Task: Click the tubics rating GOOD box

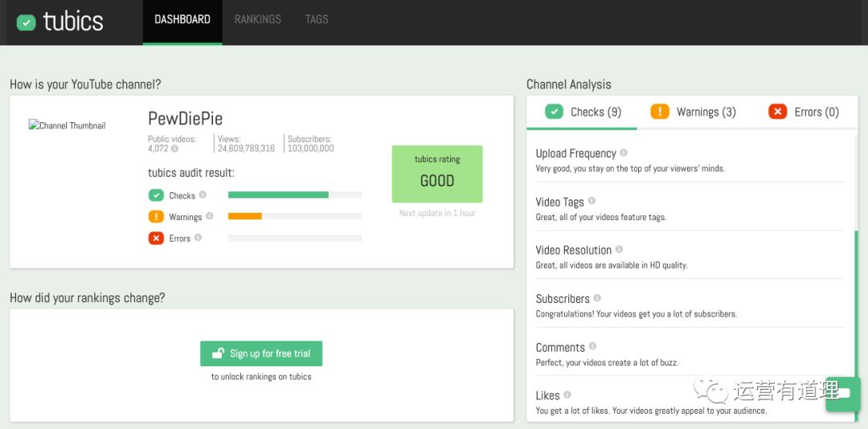Action: pyautogui.click(x=437, y=174)
